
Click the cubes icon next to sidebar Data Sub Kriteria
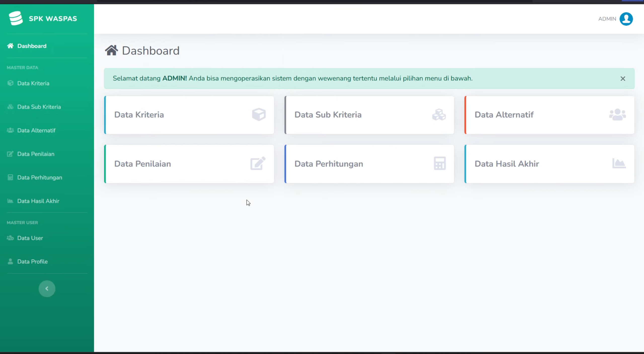click(10, 107)
